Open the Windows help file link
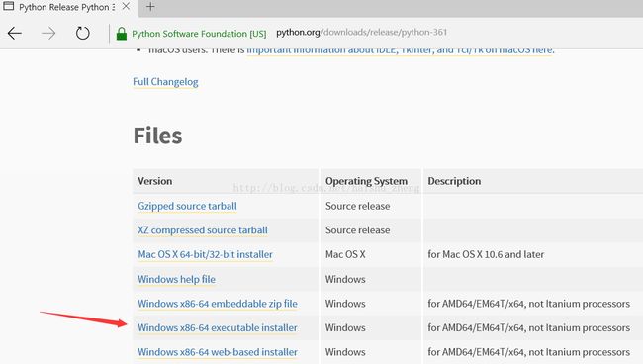The height and width of the screenshot is (364, 643). 176,279
